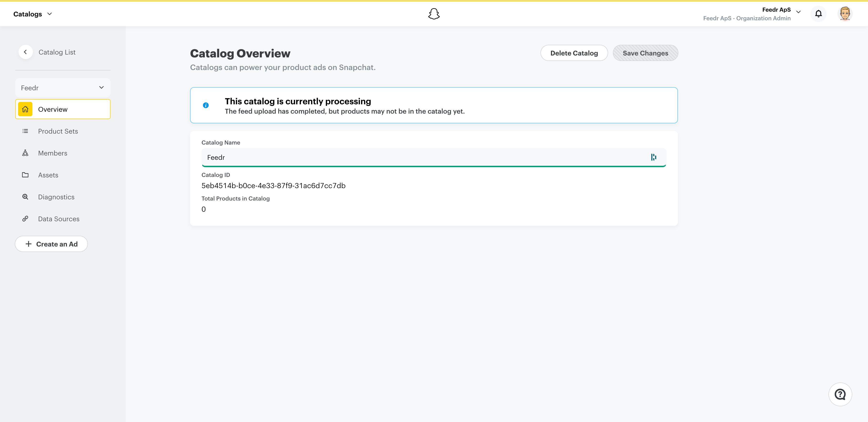Open the help chat bubble
The height and width of the screenshot is (422, 868).
pos(840,394)
